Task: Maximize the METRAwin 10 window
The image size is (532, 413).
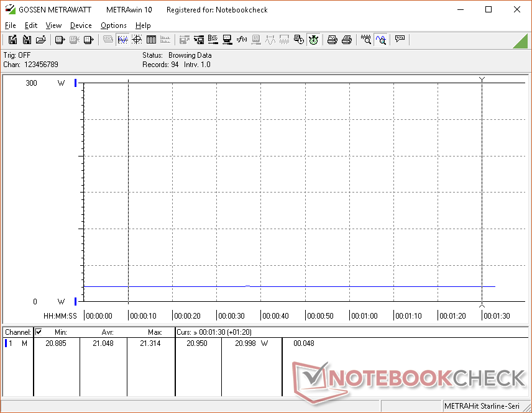Action: click(x=488, y=9)
